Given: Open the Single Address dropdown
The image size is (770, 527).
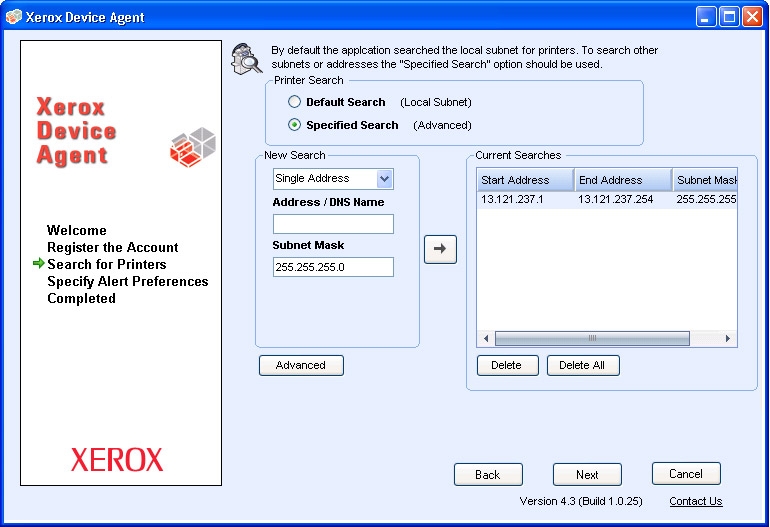Looking at the screenshot, I should [385, 179].
